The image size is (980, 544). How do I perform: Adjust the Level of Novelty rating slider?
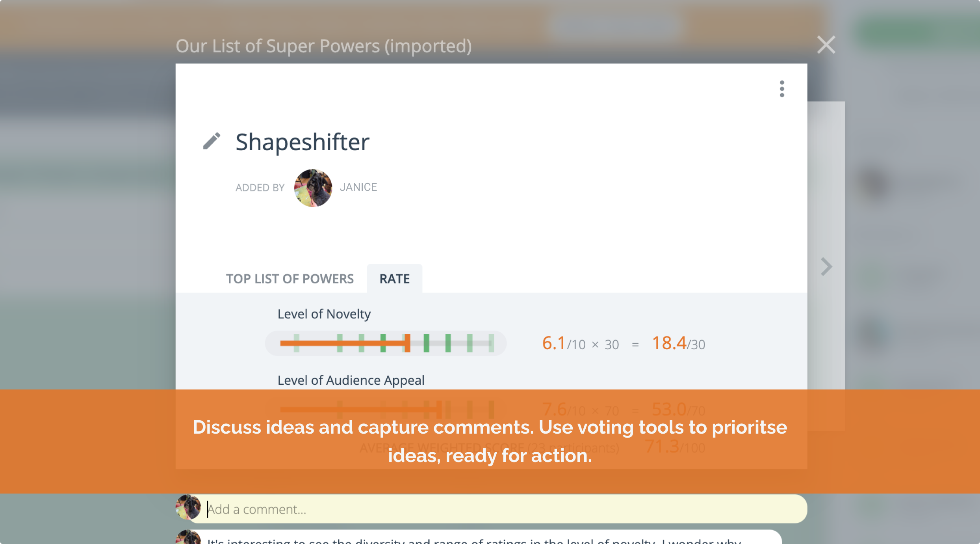(x=408, y=343)
